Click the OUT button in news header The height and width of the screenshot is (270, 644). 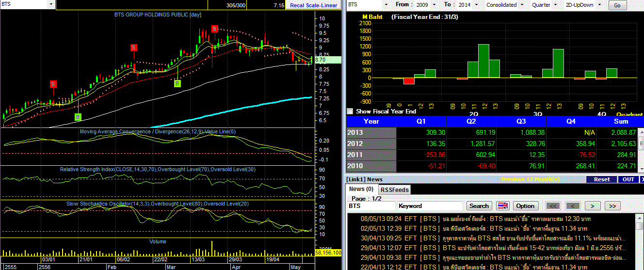[x=628, y=179]
